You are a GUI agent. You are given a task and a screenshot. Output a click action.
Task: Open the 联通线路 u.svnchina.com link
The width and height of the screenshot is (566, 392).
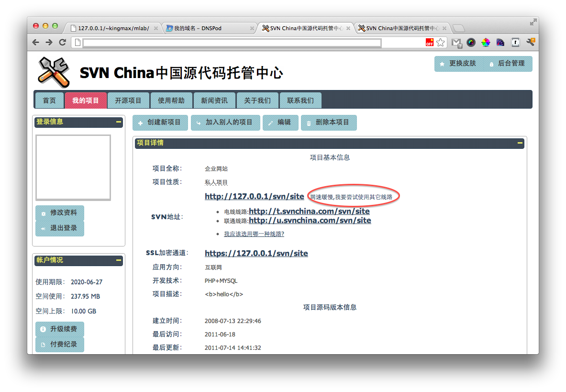click(x=310, y=220)
